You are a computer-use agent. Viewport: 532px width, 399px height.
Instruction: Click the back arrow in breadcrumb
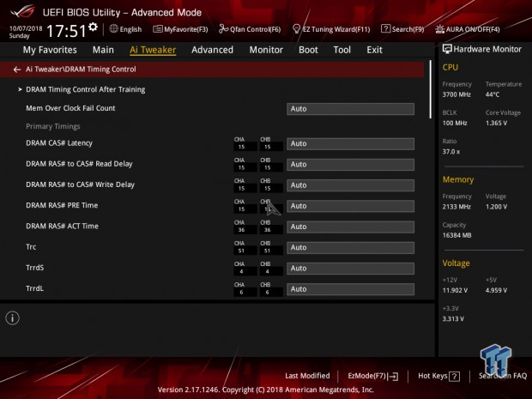pyautogui.click(x=17, y=70)
